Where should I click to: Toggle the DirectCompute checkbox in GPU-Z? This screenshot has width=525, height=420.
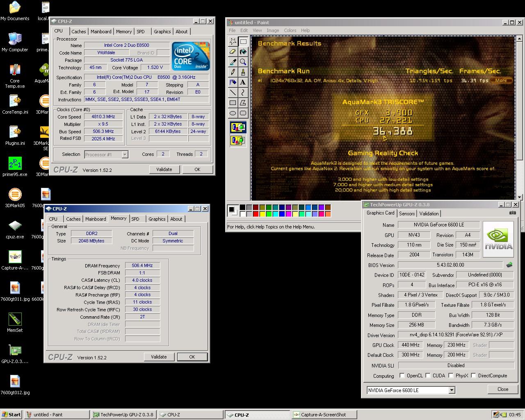pos(473,376)
